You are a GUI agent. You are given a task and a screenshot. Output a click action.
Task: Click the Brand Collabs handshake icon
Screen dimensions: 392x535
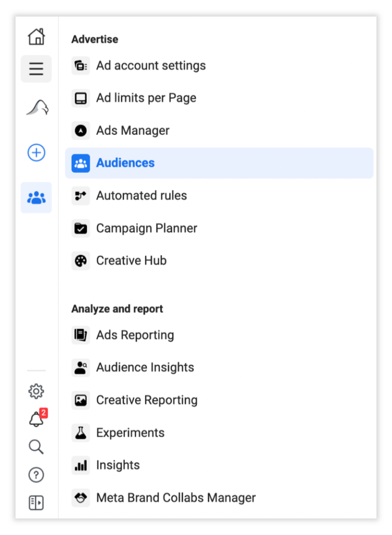tap(81, 498)
